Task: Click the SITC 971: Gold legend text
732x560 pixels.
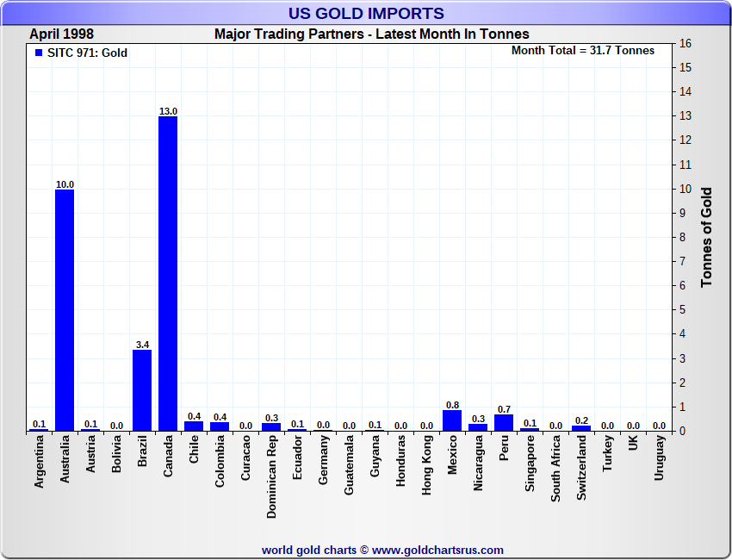Action: [87, 53]
